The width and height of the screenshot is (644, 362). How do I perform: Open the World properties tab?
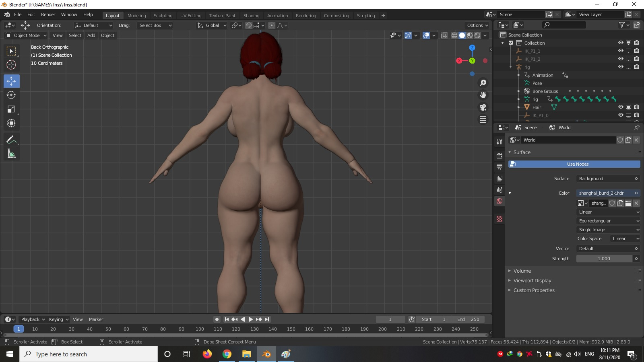point(500,201)
